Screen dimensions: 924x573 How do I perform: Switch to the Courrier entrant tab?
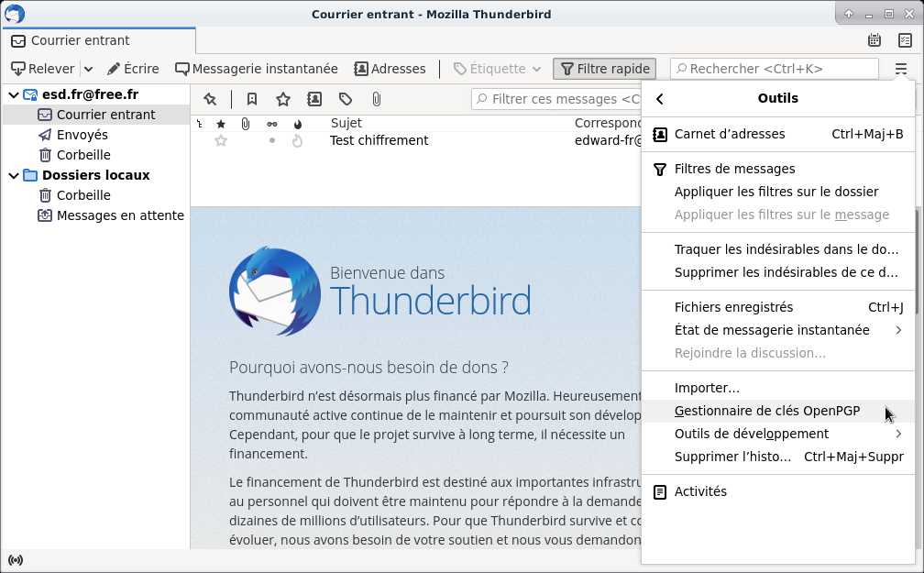pos(99,40)
